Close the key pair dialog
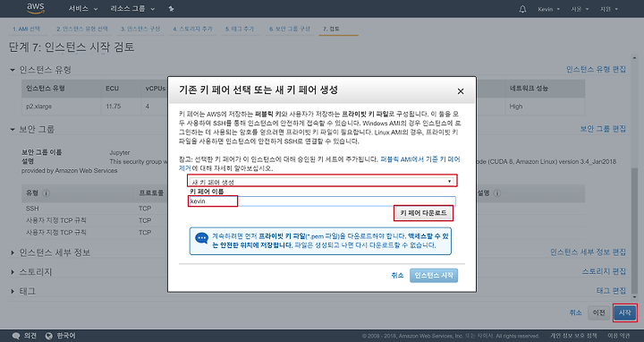The height and width of the screenshot is (342, 644). click(461, 91)
